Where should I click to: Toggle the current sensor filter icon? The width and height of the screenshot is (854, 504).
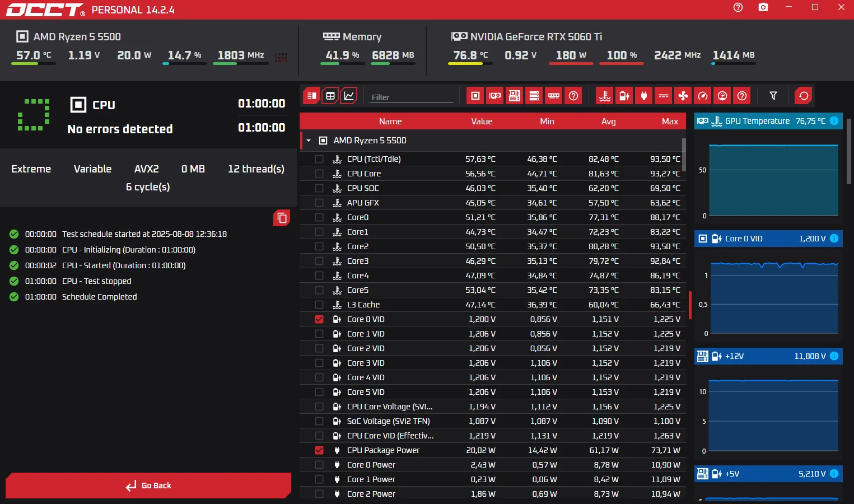coord(664,96)
